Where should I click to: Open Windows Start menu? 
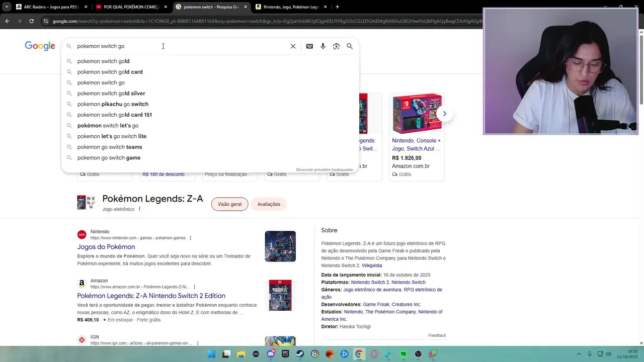(x=211, y=354)
